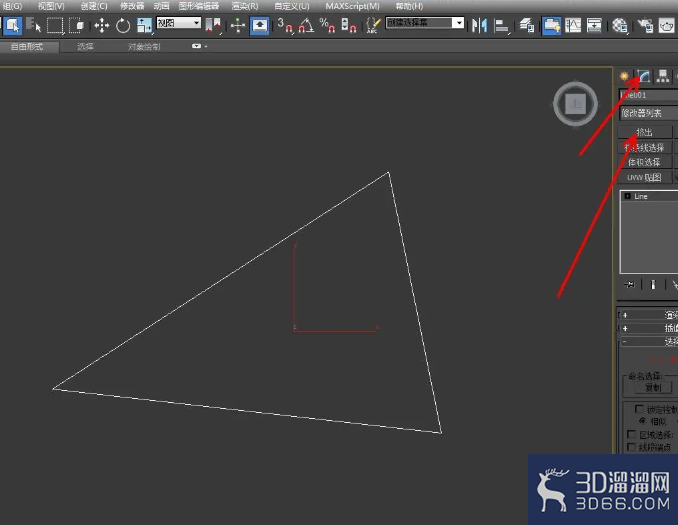Open the 动画 menu

[161, 6]
